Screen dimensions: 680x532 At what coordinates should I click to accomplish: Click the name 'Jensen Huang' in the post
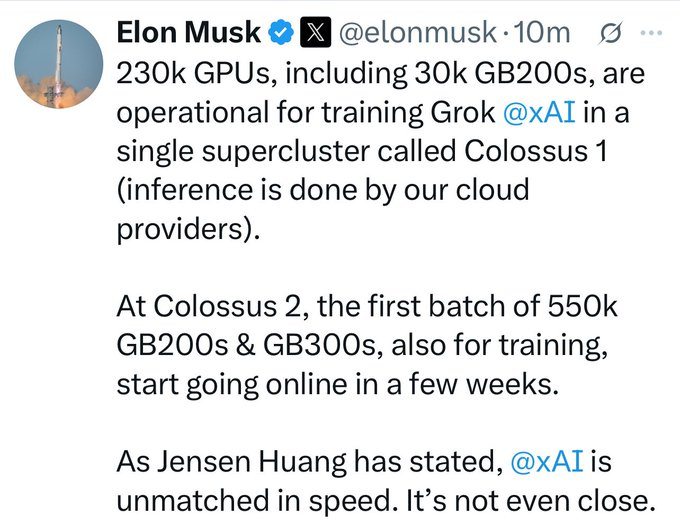[252, 461]
